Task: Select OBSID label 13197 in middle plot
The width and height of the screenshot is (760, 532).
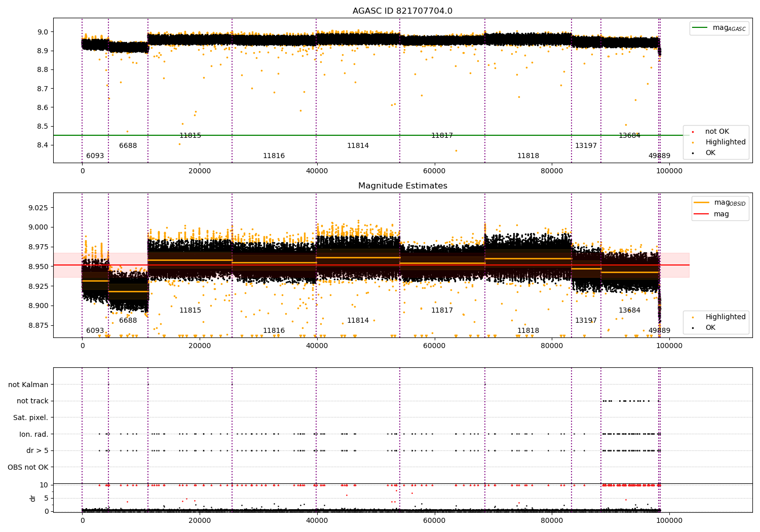Action: (586, 320)
